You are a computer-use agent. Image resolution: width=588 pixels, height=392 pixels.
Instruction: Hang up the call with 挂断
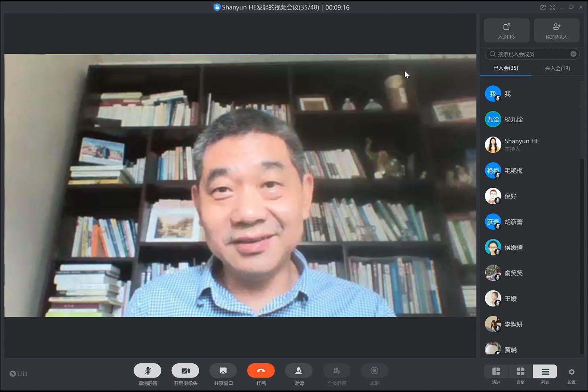tap(261, 371)
